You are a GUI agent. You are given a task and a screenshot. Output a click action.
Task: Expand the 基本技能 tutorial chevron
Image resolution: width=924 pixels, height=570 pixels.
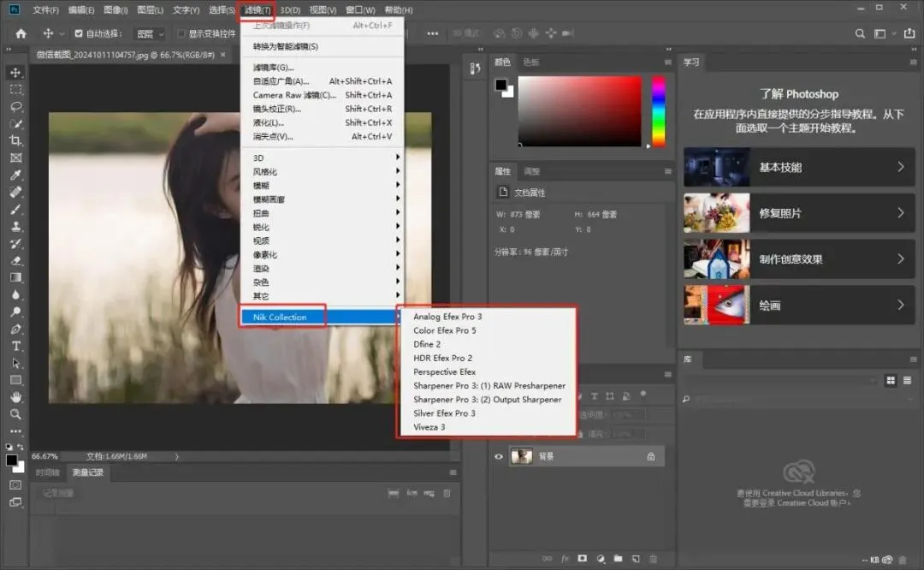point(900,167)
